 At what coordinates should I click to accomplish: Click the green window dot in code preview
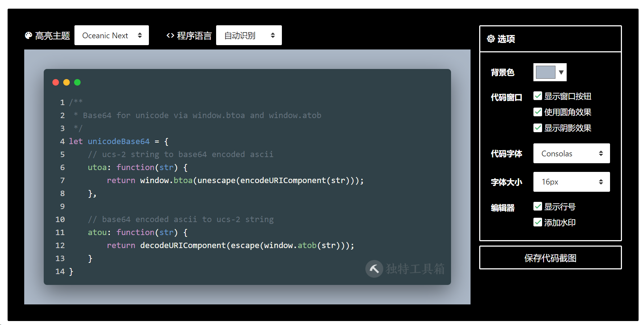(77, 82)
